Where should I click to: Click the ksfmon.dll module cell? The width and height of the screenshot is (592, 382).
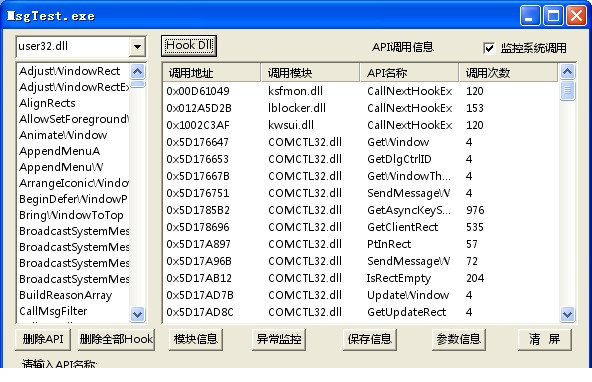[x=295, y=91]
